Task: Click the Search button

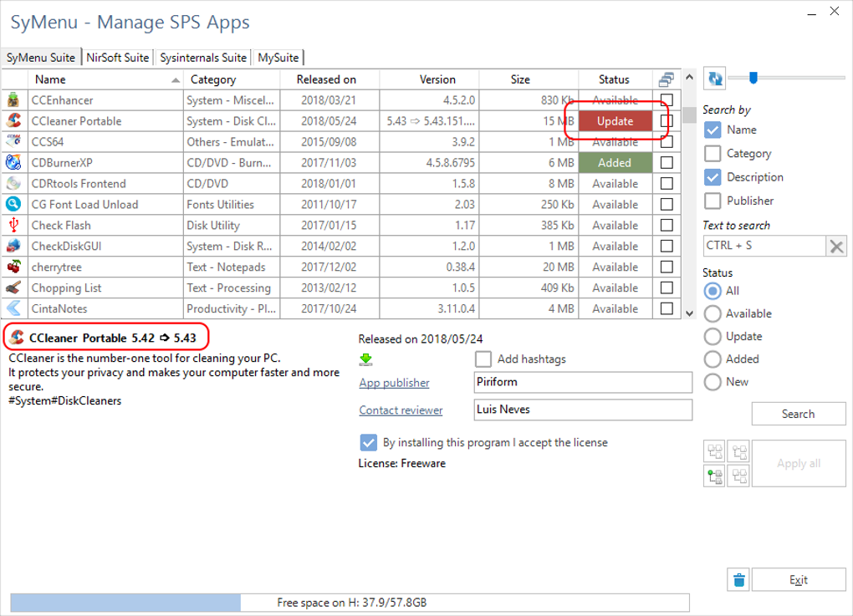Action: [x=798, y=414]
